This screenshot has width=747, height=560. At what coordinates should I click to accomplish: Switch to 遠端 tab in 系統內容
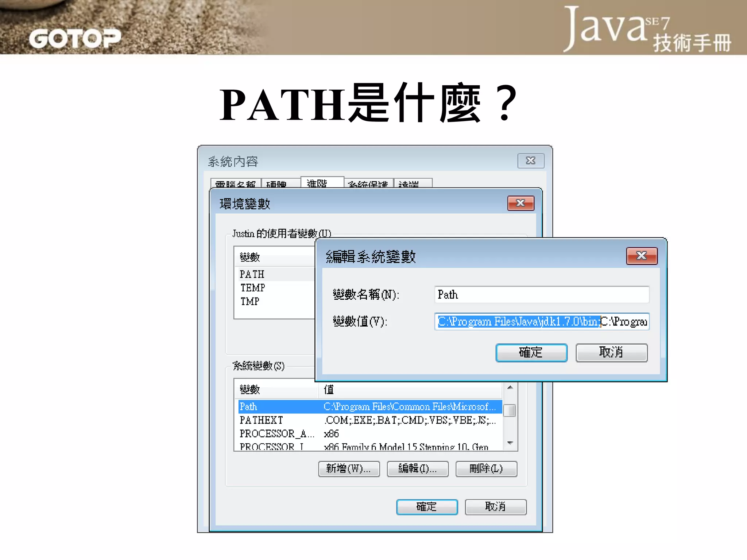(x=413, y=183)
